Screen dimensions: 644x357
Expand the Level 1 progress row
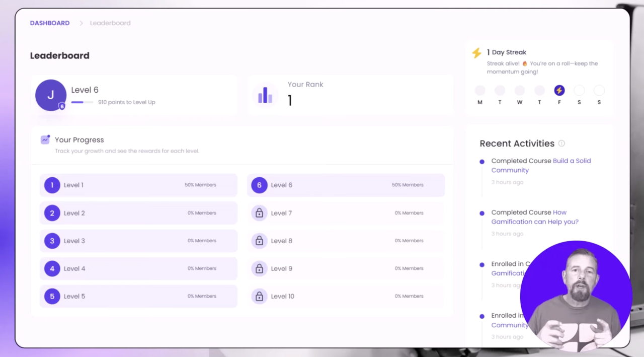point(138,185)
